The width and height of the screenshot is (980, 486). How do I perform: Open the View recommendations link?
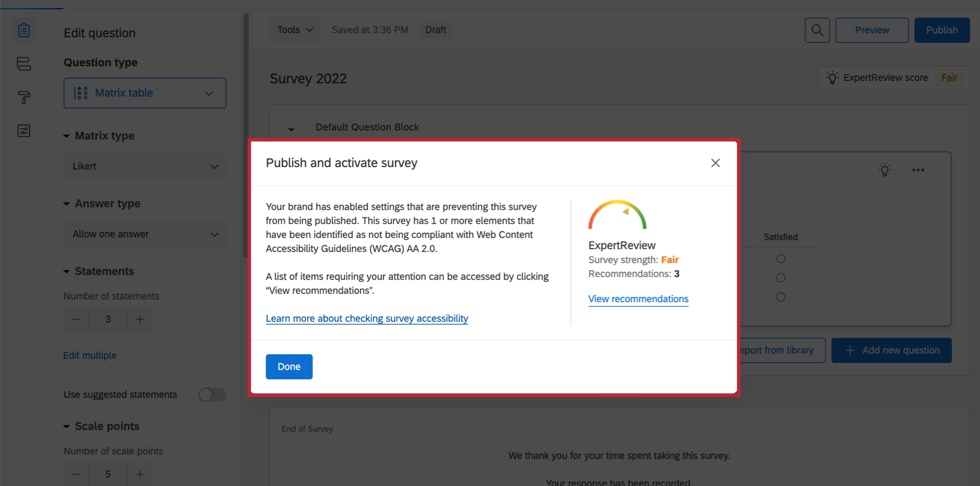638,299
